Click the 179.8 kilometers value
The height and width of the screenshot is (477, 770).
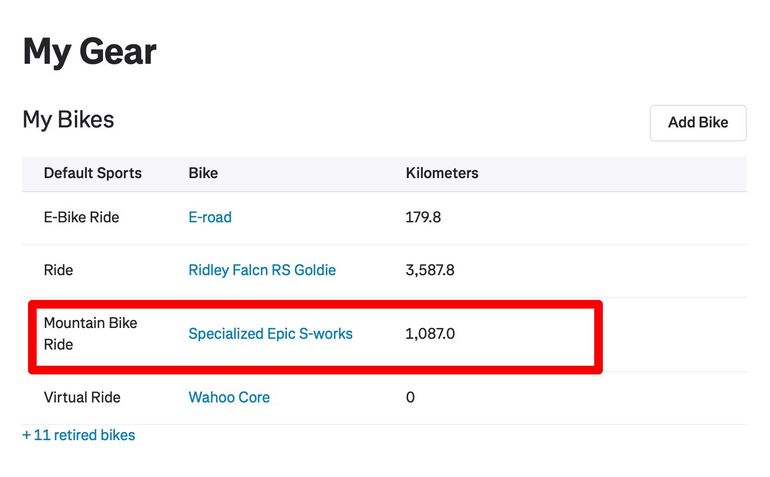423,217
